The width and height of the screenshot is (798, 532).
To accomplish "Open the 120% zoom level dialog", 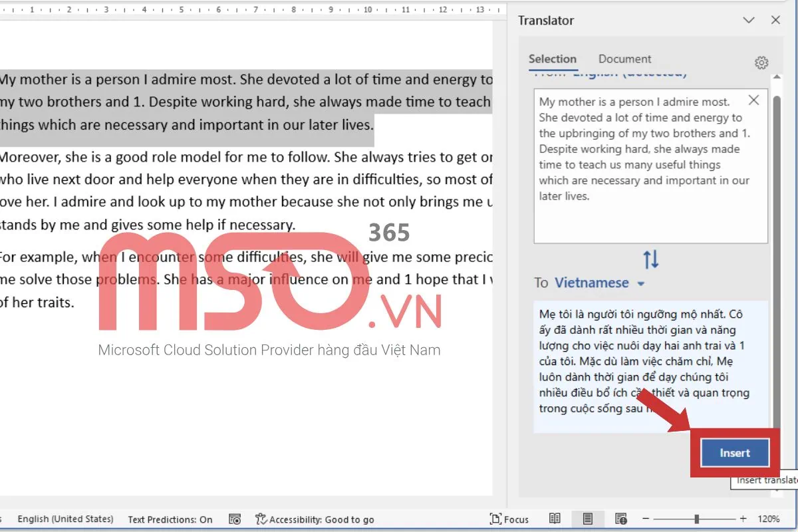I will pyautogui.click(x=768, y=519).
